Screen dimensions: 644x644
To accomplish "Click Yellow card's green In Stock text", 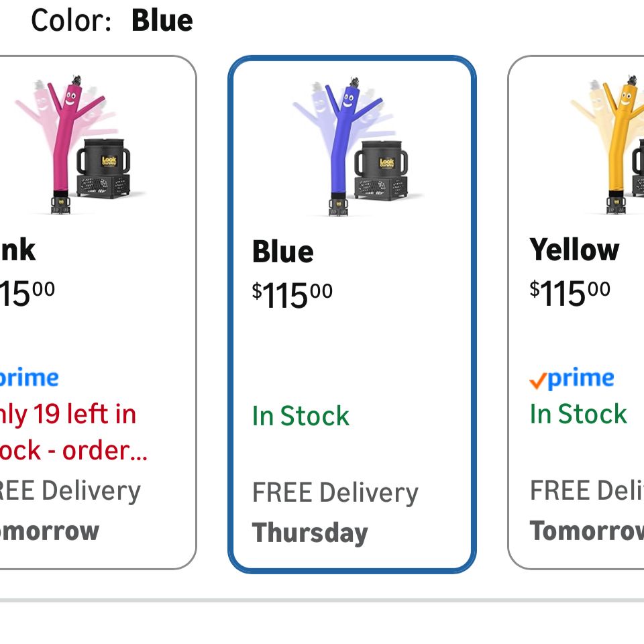I will (x=578, y=414).
